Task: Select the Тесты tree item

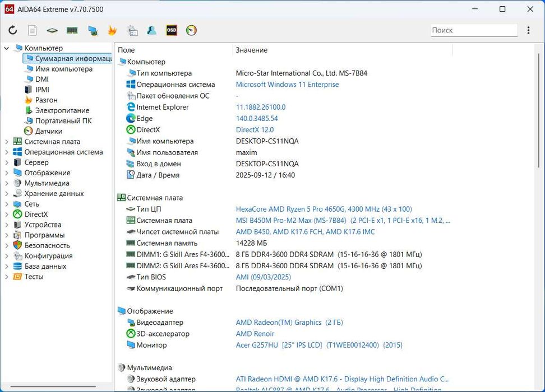Action: pos(34,277)
